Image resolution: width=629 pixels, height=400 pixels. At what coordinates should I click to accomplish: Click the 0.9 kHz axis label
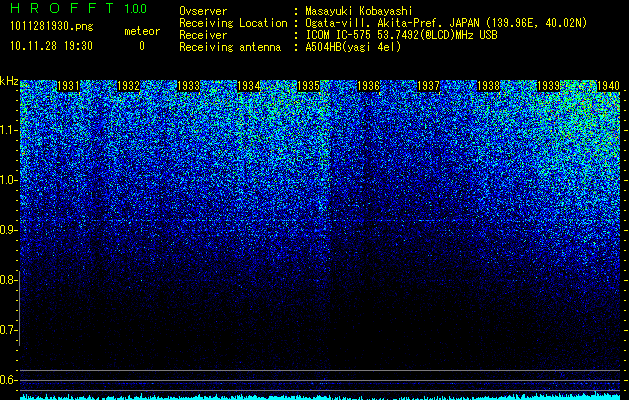[x=8, y=230]
